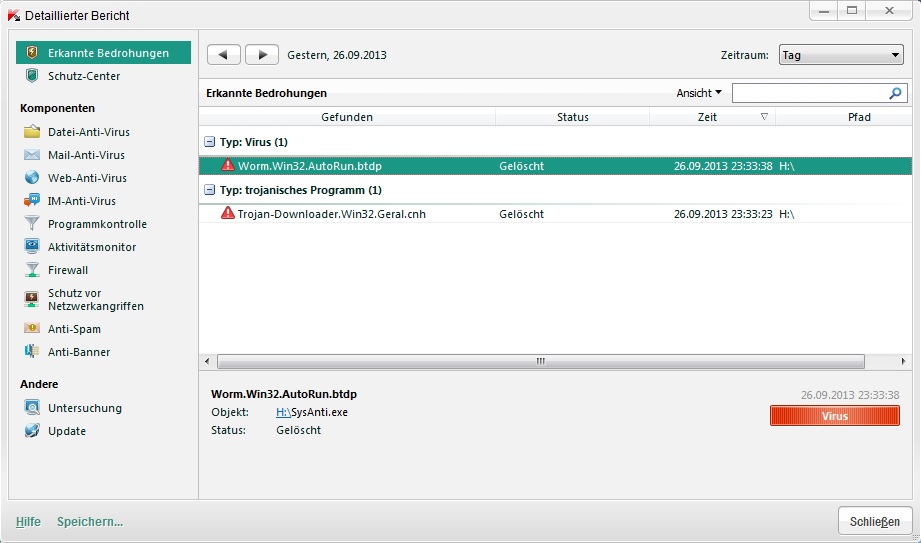Image resolution: width=921 pixels, height=543 pixels.
Task: Click the Mail-Anti-Virus envelope icon
Action: click(32, 155)
